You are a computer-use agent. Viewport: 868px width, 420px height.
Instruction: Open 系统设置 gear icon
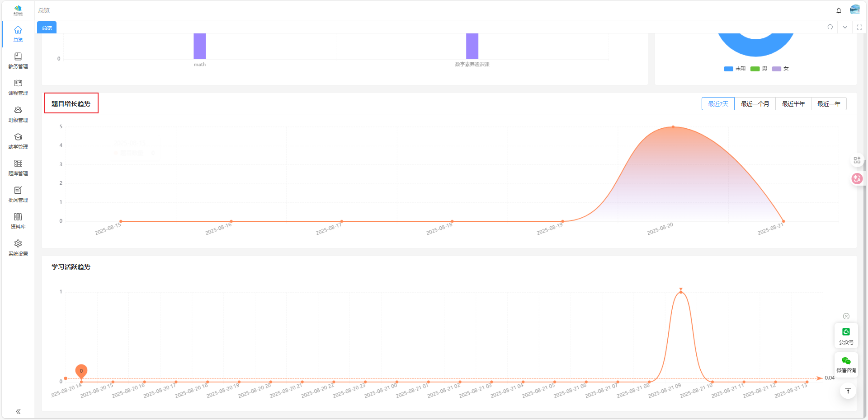point(18,243)
